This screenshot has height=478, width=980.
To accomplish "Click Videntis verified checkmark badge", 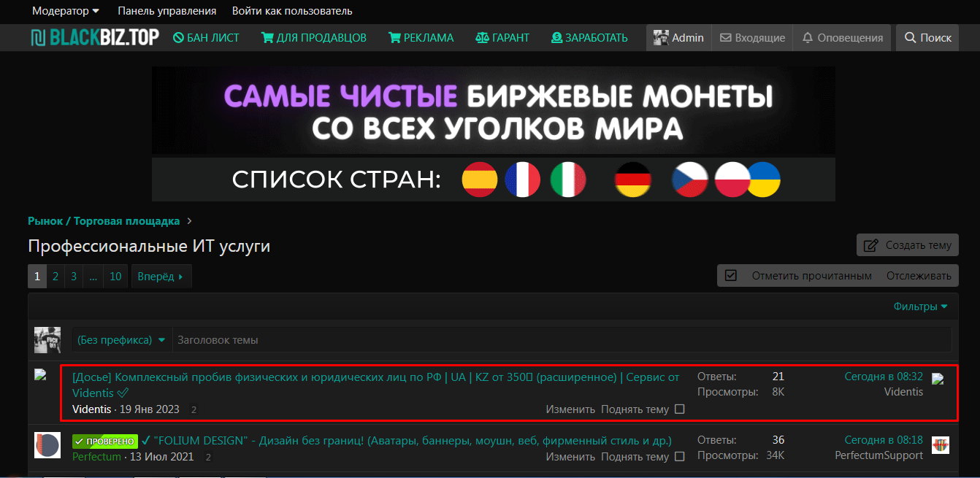I will (x=122, y=393).
